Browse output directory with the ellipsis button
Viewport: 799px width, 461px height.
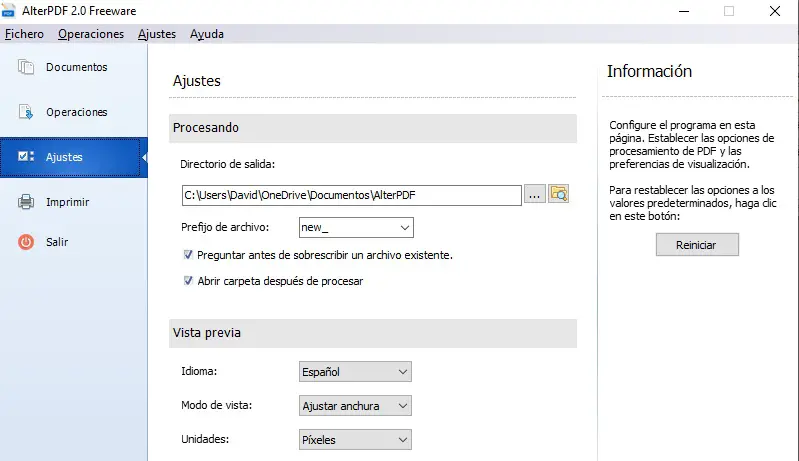pos(535,194)
